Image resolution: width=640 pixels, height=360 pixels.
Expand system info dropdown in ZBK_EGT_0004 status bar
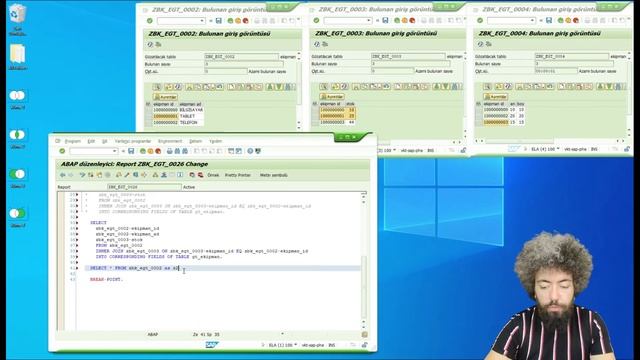coord(558,149)
